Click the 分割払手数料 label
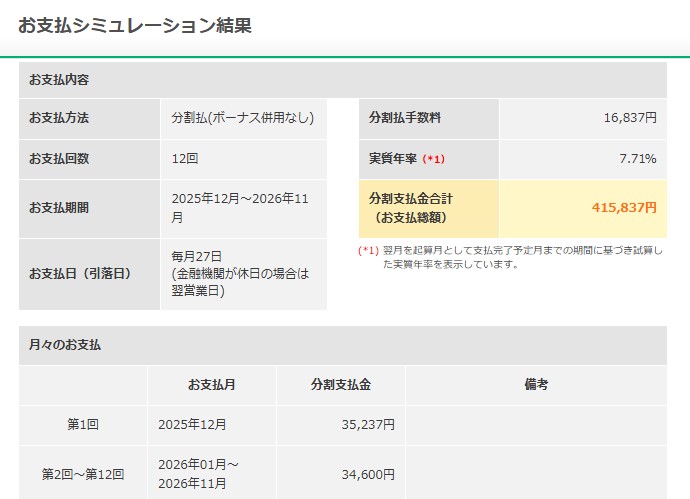The width and height of the screenshot is (690, 499). tap(405, 118)
